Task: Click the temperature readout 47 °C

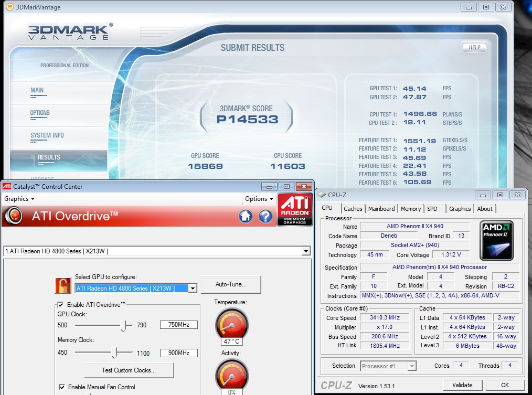Action: pyautogui.click(x=232, y=341)
